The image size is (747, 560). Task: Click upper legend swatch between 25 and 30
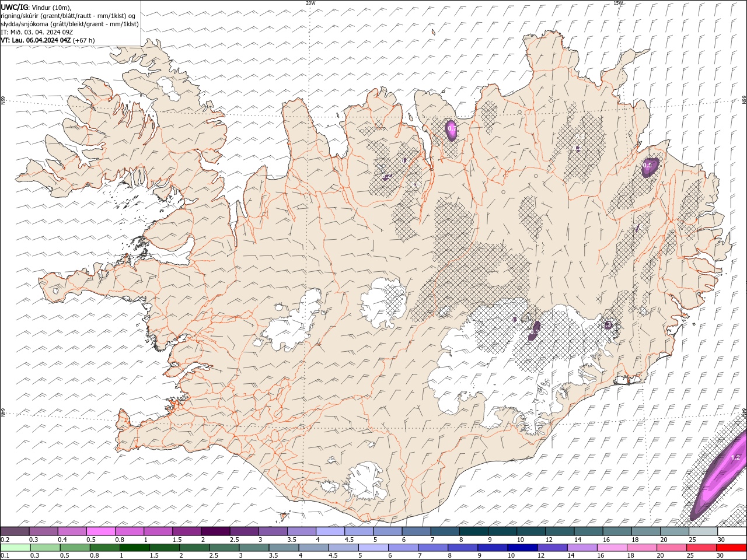tap(703, 531)
